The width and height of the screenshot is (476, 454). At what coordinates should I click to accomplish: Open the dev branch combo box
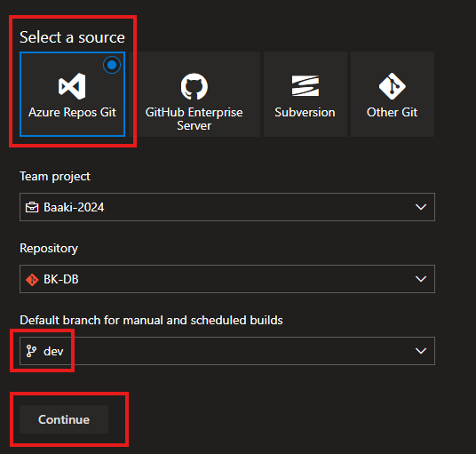(227, 351)
